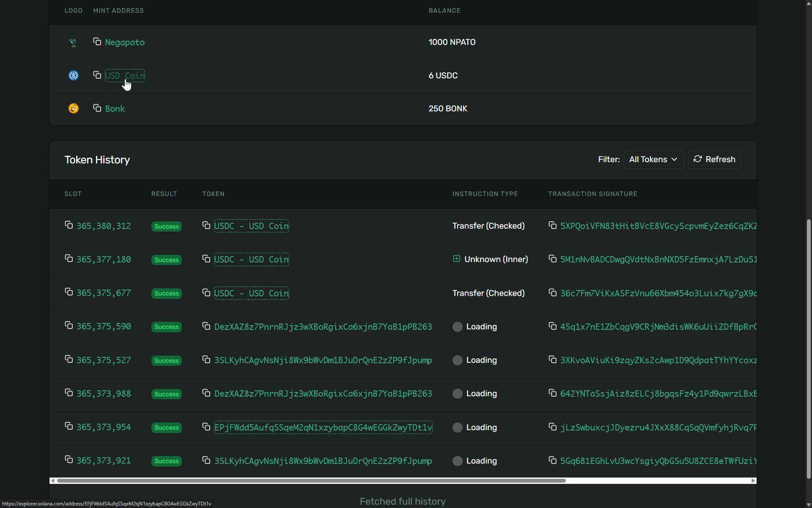
Task: Open USDC - USD Coin in slot 365,377,180 row
Action: pos(252,260)
